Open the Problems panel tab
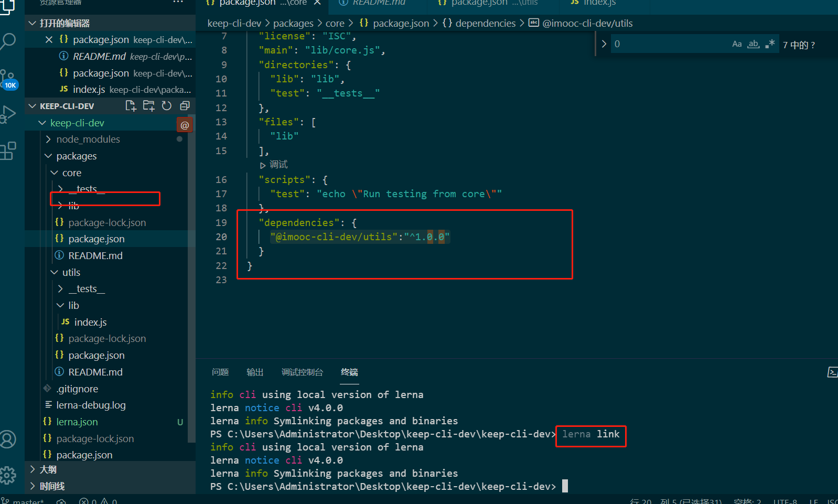This screenshot has height=504, width=838. (220, 372)
